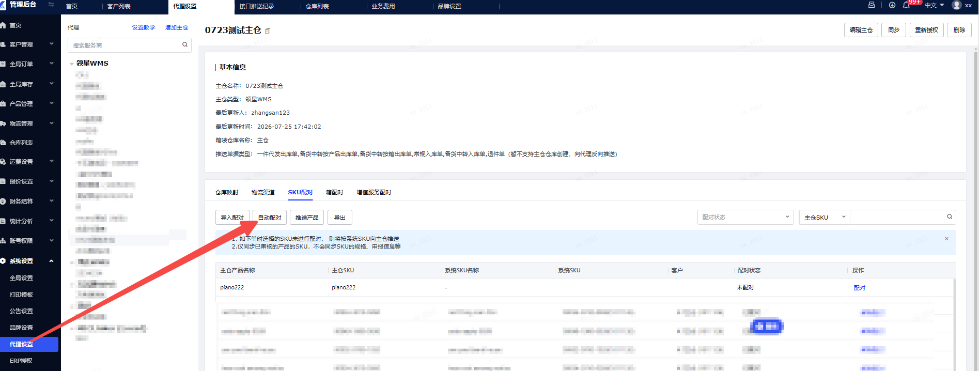Open notifications bell with 99+ badge
980x371 pixels.
pos(906,5)
